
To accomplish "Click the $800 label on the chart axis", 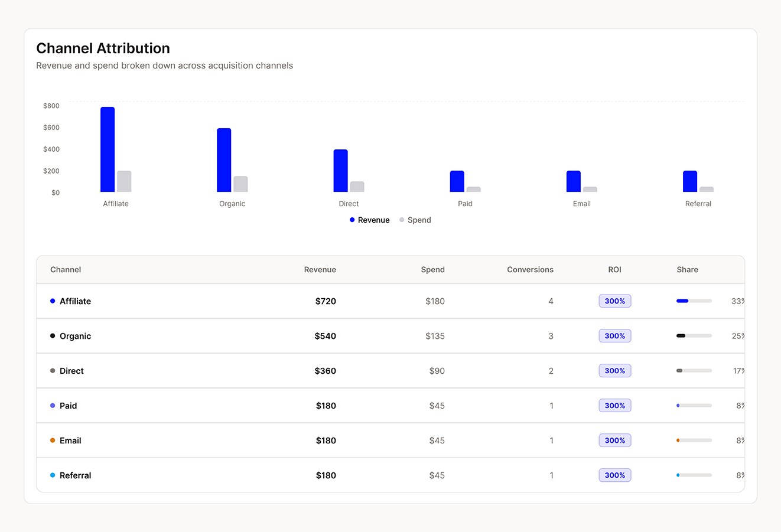I will click(x=51, y=106).
